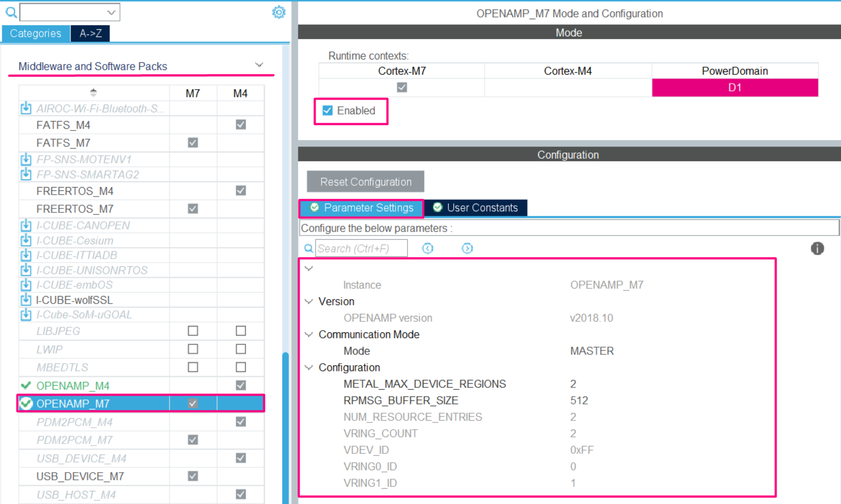
Task: Uncheck FATFS_M4 in the M4 column
Action: [x=240, y=124]
